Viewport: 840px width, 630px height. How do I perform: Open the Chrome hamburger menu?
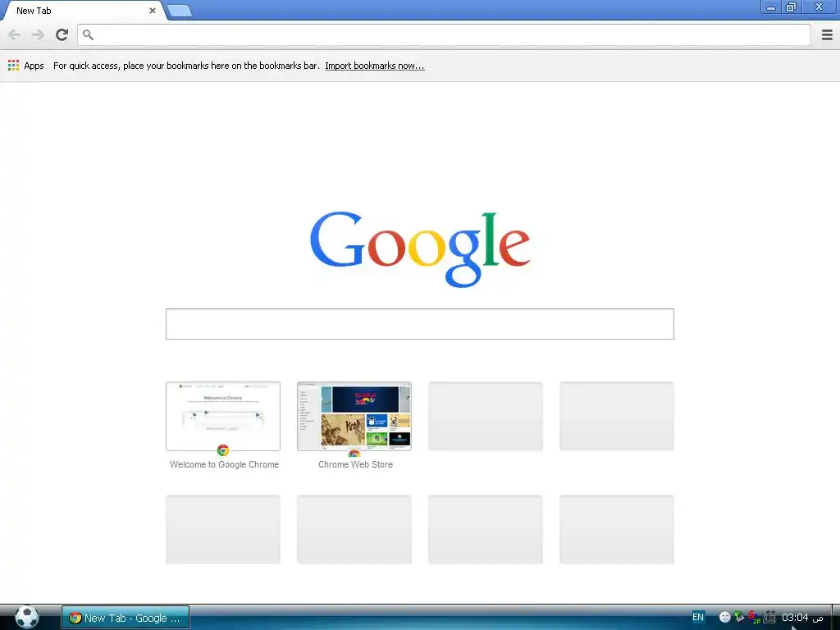tap(827, 34)
